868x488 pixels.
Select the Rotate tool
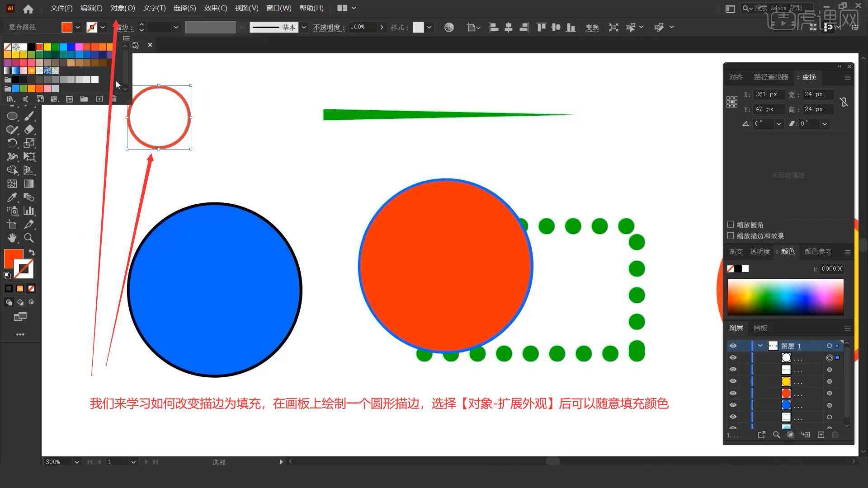[x=12, y=143]
